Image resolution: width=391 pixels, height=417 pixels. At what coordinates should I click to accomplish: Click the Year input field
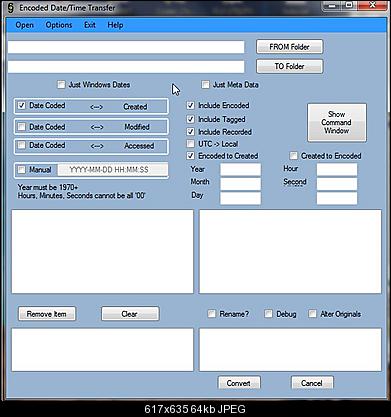click(240, 170)
